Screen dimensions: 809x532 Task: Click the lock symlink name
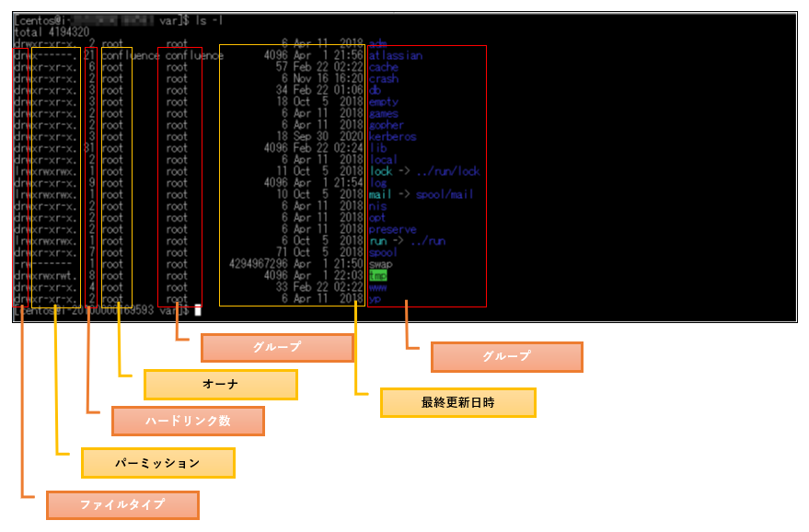pyautogui.click(x=381, y=171)
